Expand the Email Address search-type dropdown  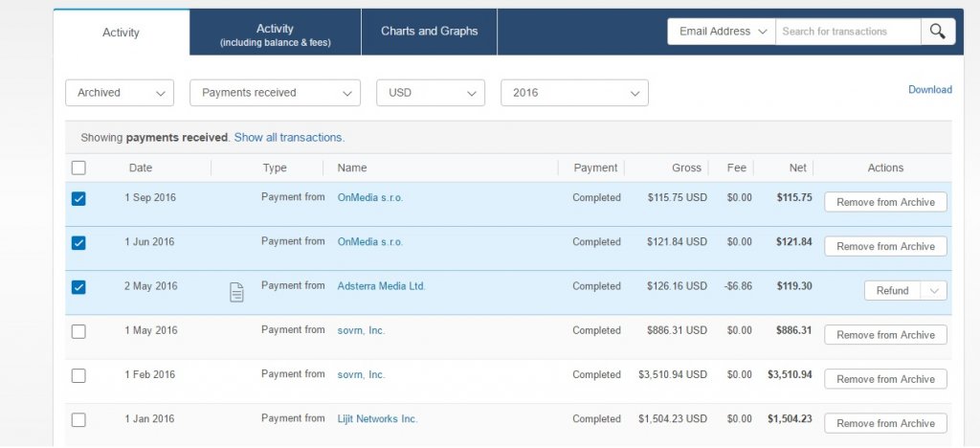[723, 32]
